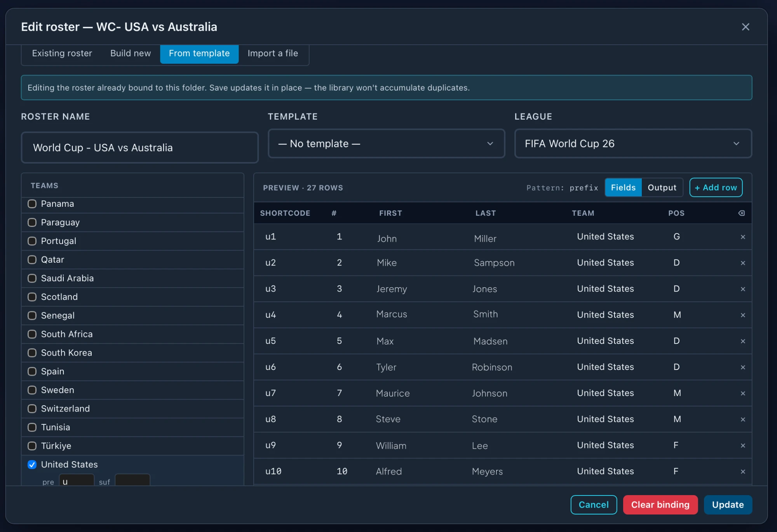The width and height of the screenshot is (777, 532).
Task: Enable the Senegal team
Action: 32,316
